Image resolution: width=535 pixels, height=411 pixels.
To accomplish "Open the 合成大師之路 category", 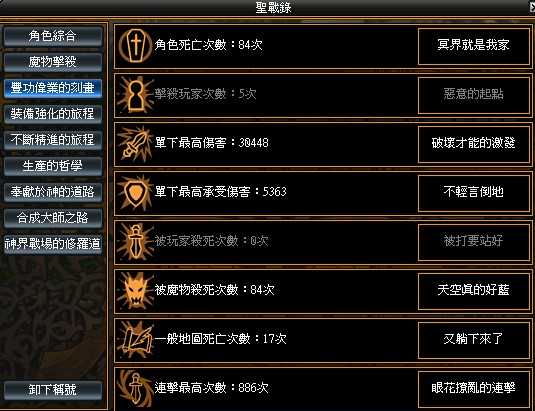I will [53, 218].
